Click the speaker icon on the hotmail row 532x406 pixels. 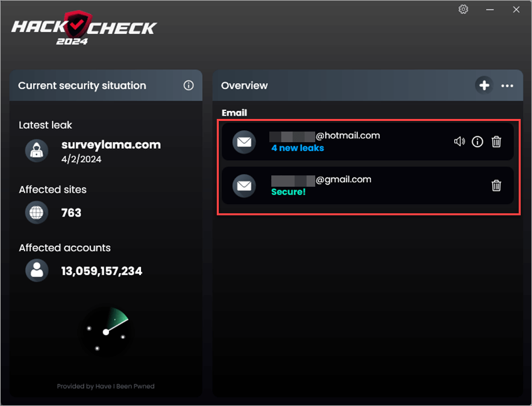tap(460, 142)
